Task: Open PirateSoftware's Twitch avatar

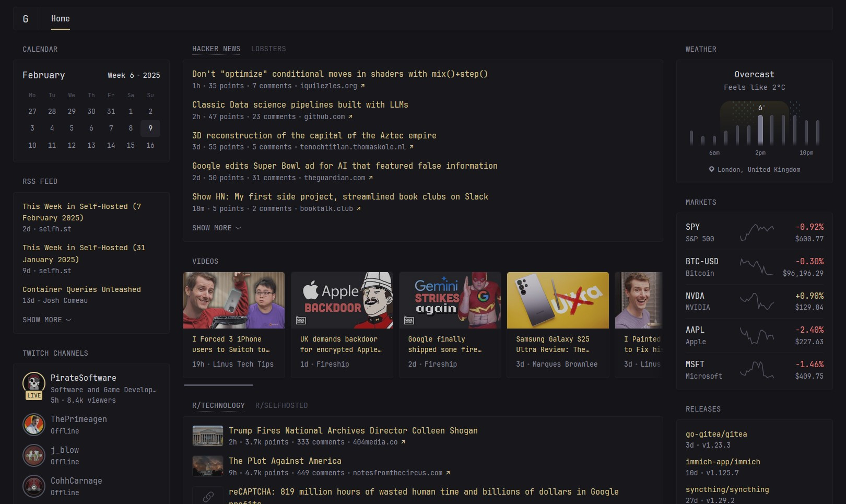Action: [34, 383]
